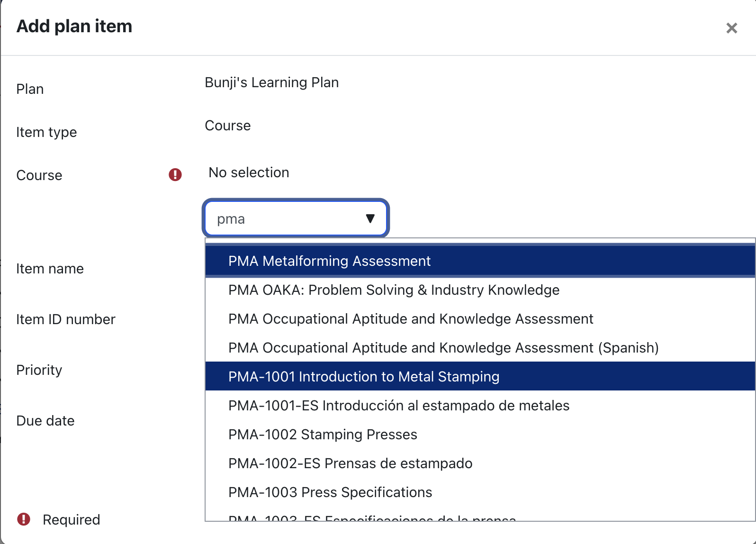Click the Bunji's Learning Plan text

tap(271, 82)
